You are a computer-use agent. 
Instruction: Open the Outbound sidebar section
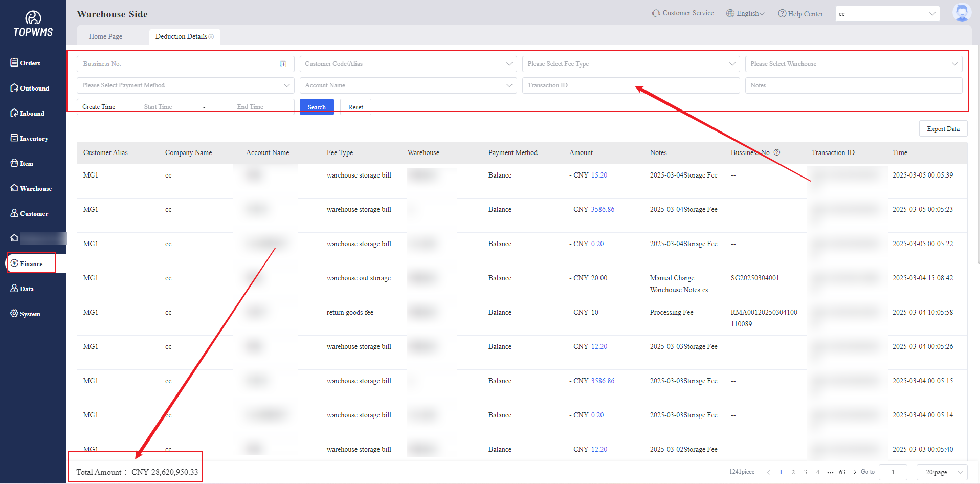[30, 88]
